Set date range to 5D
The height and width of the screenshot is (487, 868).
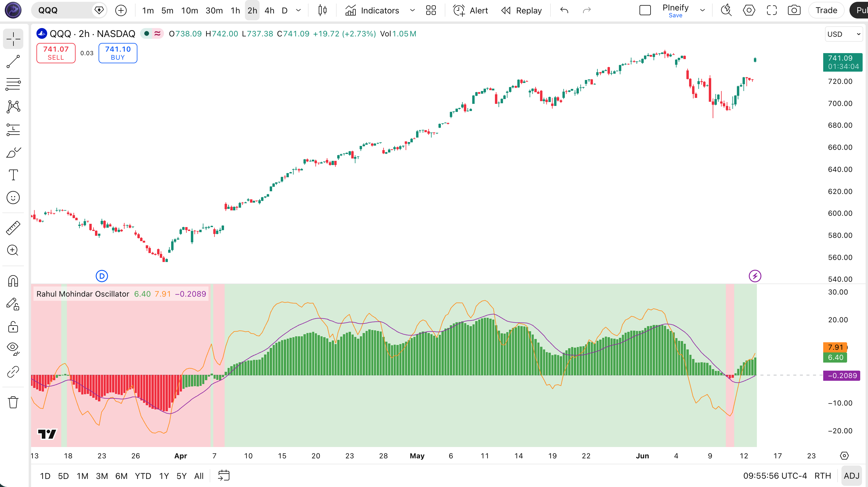pos(63,476)
